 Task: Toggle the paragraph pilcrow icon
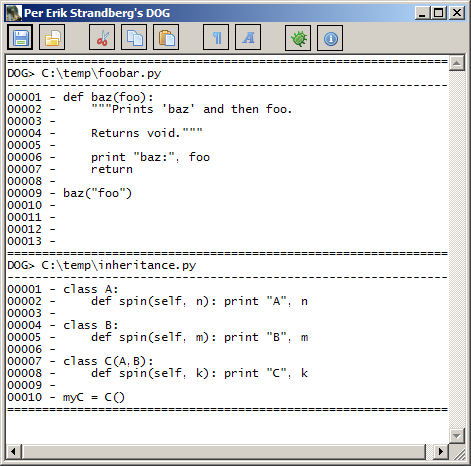[216, 38]
